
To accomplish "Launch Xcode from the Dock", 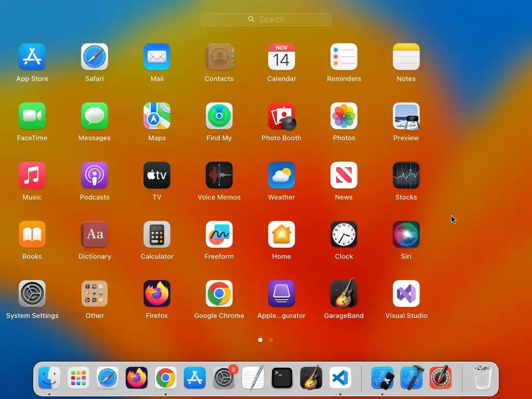I will (411, 378).
